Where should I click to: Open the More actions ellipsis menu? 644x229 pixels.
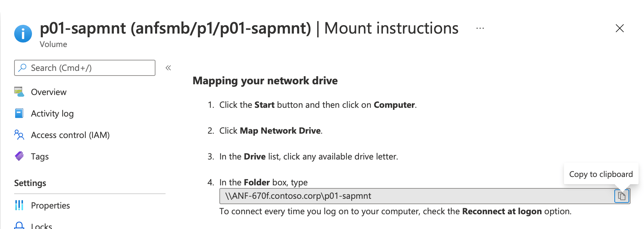pyautogui.click(x=479, y=28)
